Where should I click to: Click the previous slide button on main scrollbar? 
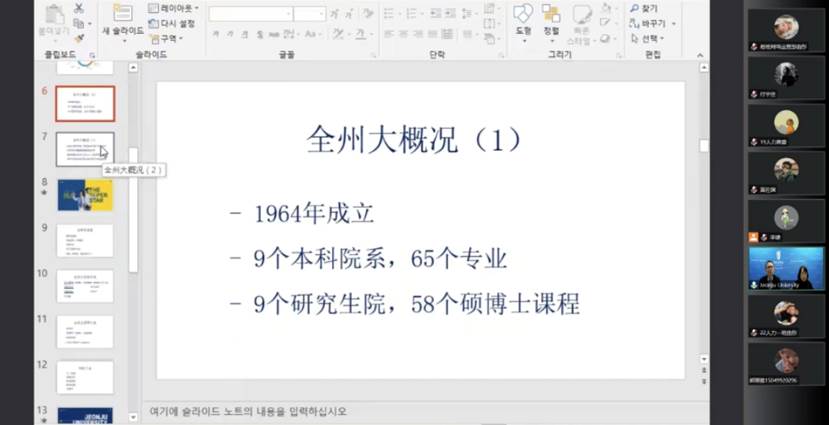click(704, 369)
